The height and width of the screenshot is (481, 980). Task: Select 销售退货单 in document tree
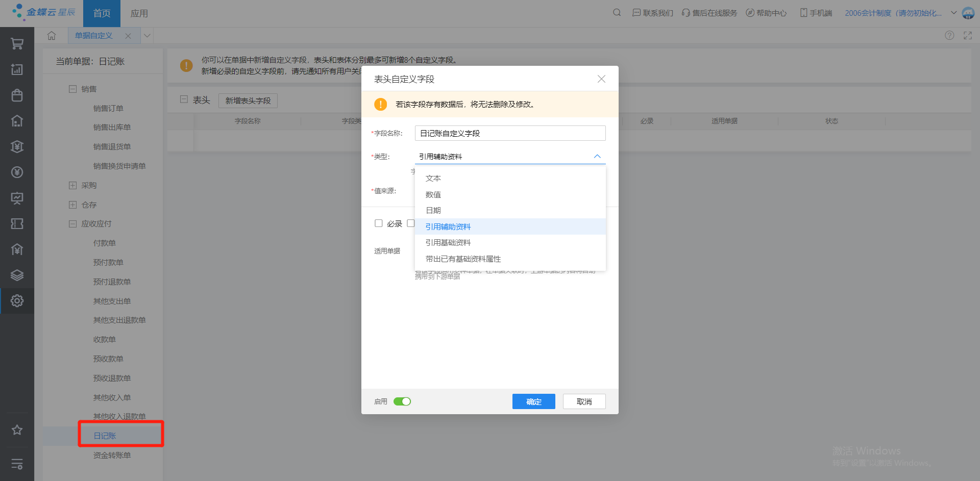pos(112,146)
